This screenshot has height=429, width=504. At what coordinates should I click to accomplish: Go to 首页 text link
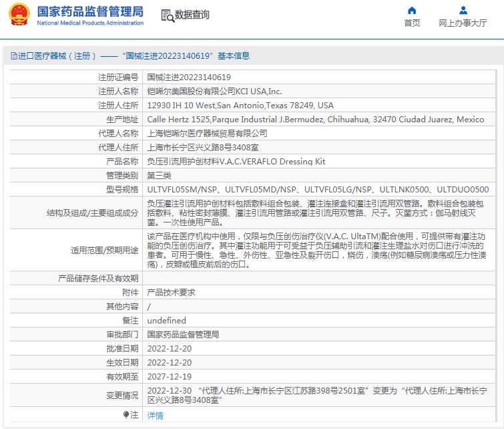(412, 23)
